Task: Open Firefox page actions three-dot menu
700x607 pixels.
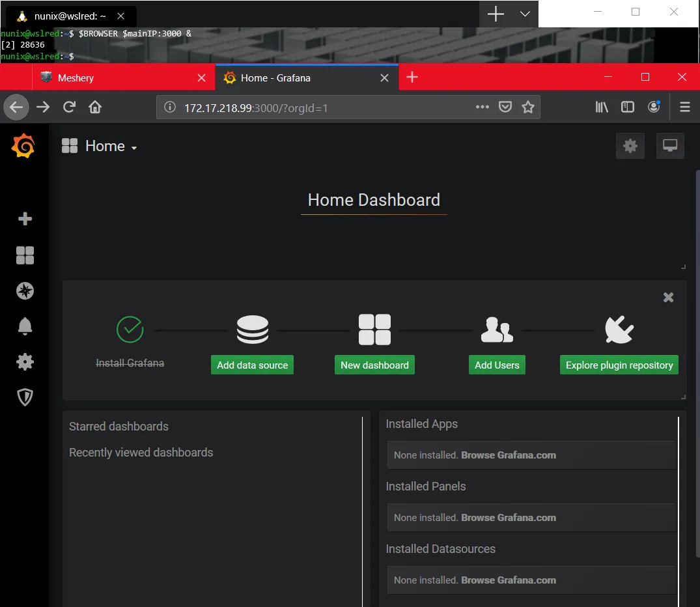Action: point(482,107)
